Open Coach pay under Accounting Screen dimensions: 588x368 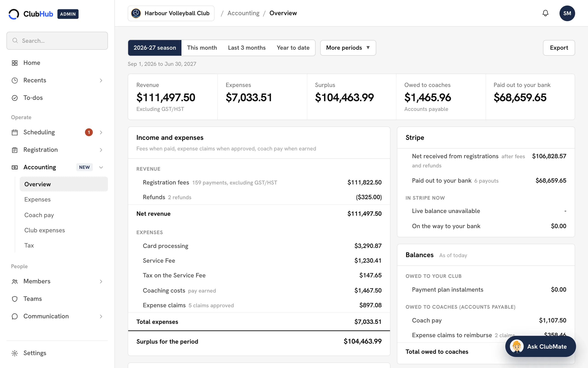(64, 215)
